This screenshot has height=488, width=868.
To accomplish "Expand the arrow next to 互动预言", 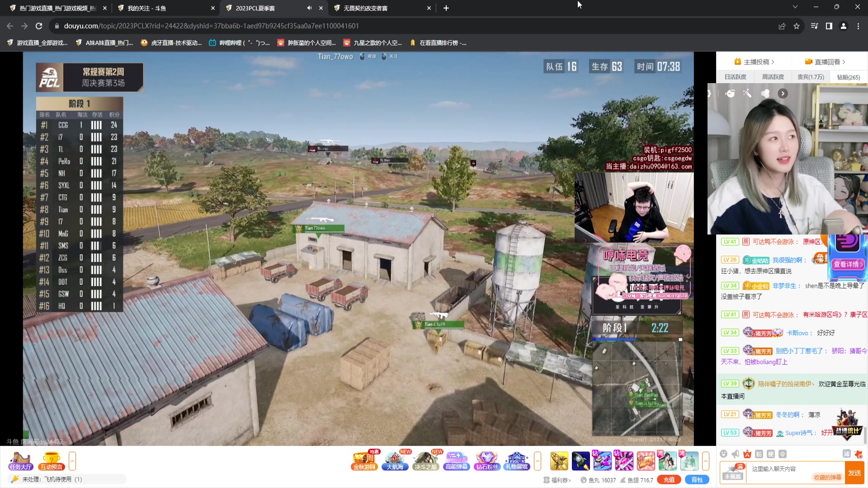I will [72, 461].
